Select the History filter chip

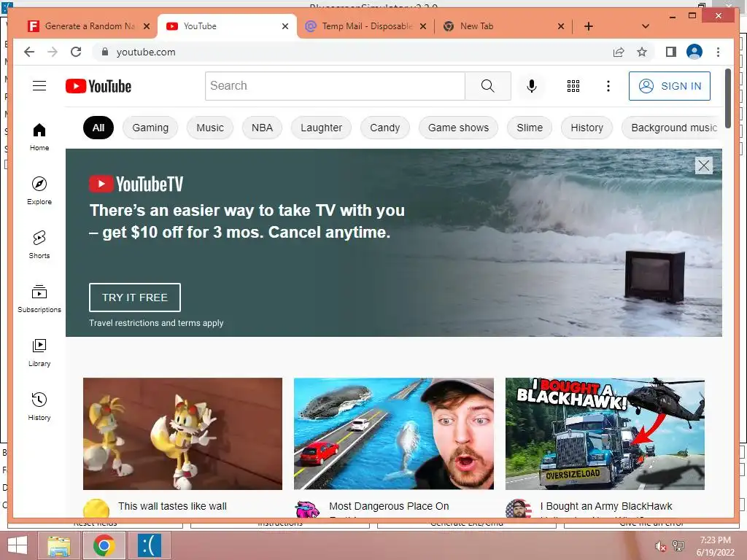[x=587, y=128]
